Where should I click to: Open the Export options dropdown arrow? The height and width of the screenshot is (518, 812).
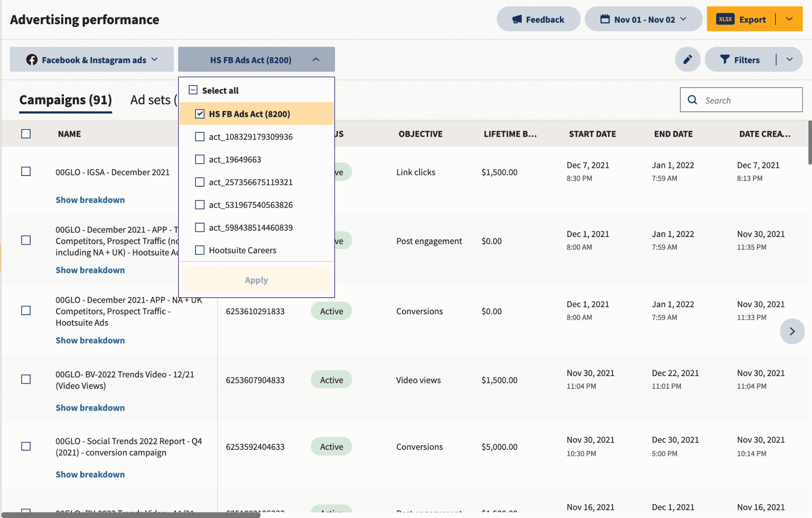coord(789,19)
